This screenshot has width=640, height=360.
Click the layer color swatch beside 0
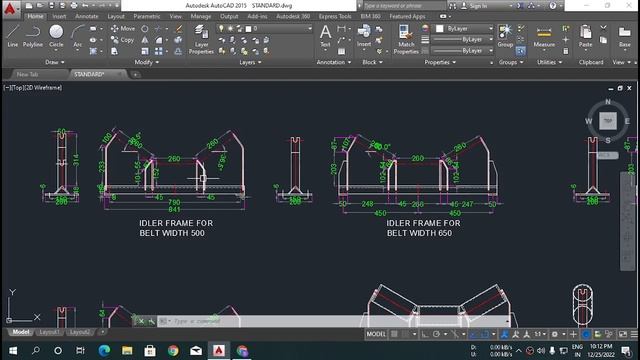tap(248, 29)
